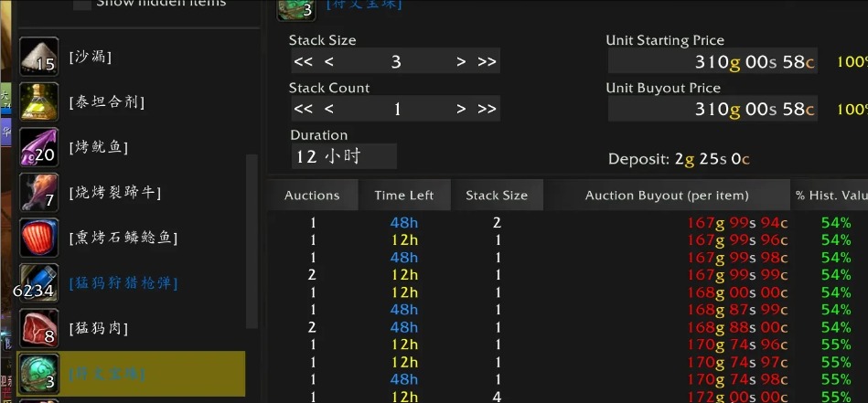Image resolution: width=868 pixels, height=403 pixels.
Task: Edit the Unit Buyout Price field
Action: pyautogui.click(x=713, y=109)
